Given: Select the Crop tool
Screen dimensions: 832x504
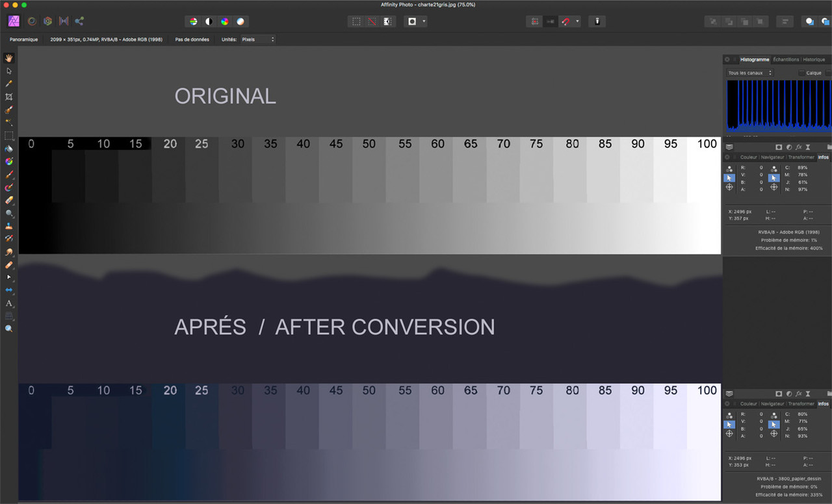Looking at the screenshot, I should click(x=8, y=96).
